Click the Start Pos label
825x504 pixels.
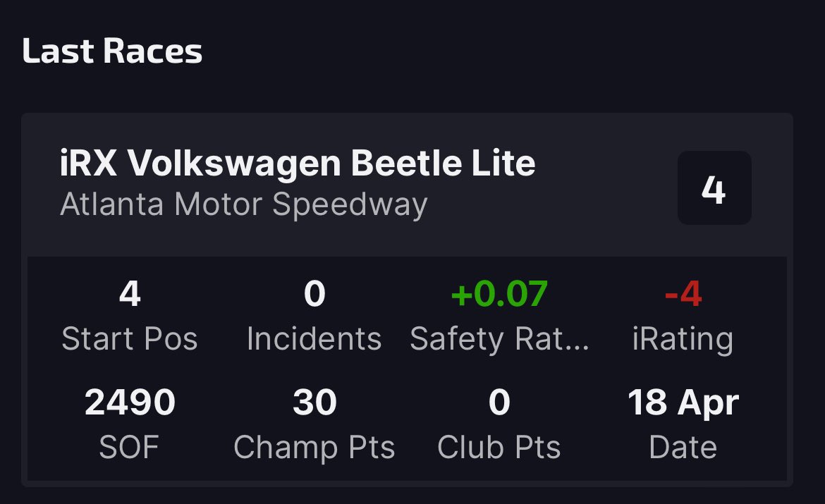(x=130, y=338)
